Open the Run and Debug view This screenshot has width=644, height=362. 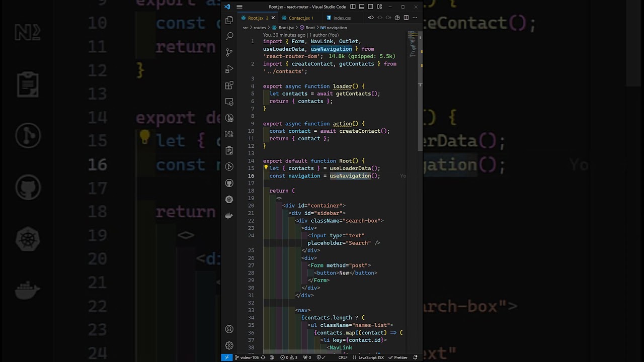tap(229, 69)
